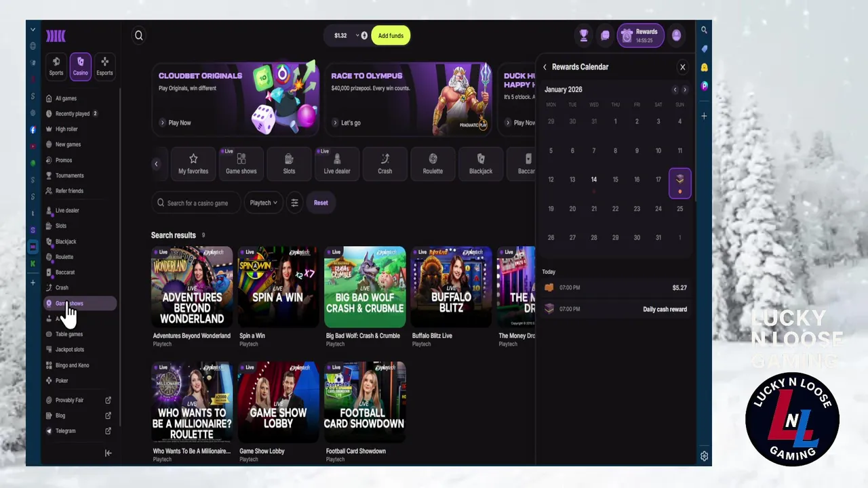
Task: Open Table games category
Action: click(x=79, y=334)
